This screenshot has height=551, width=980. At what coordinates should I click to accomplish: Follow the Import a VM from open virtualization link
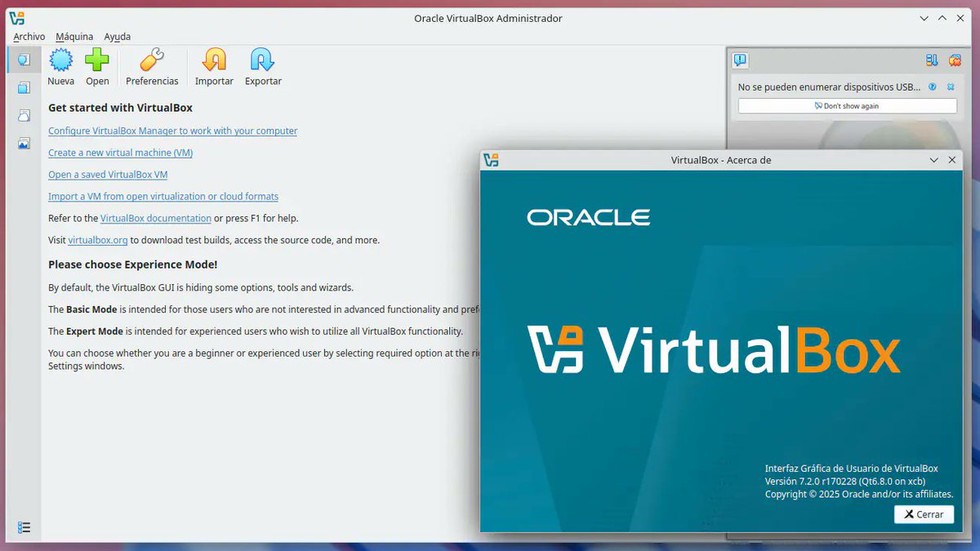(163, 197)
